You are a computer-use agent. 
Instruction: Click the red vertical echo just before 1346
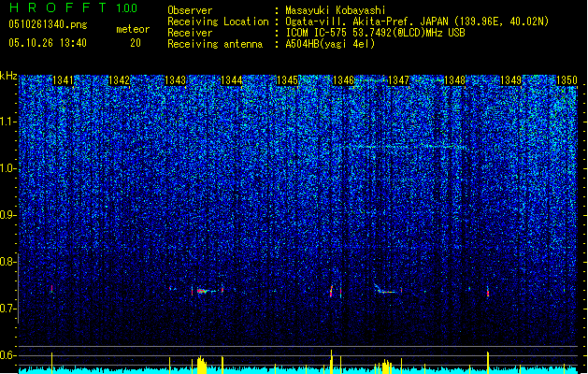pos(331,292)
